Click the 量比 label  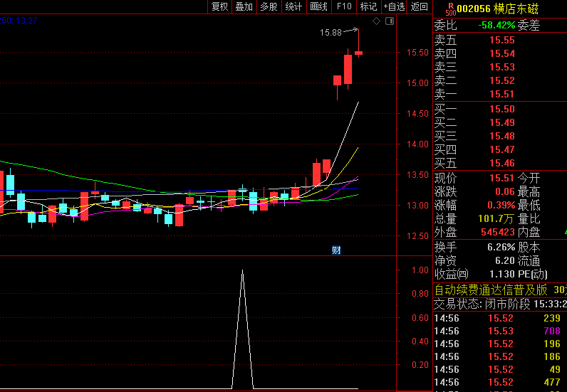click(x=529, y=219)
